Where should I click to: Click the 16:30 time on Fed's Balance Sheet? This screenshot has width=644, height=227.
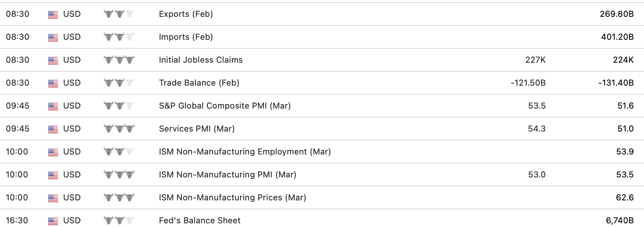point(18,220)
